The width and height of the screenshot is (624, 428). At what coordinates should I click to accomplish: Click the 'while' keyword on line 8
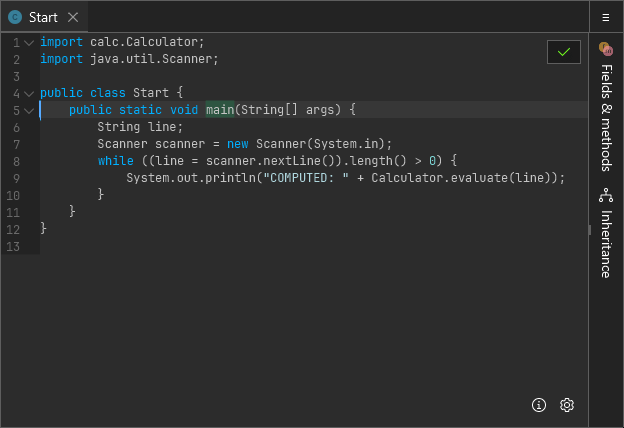[115, 161]
